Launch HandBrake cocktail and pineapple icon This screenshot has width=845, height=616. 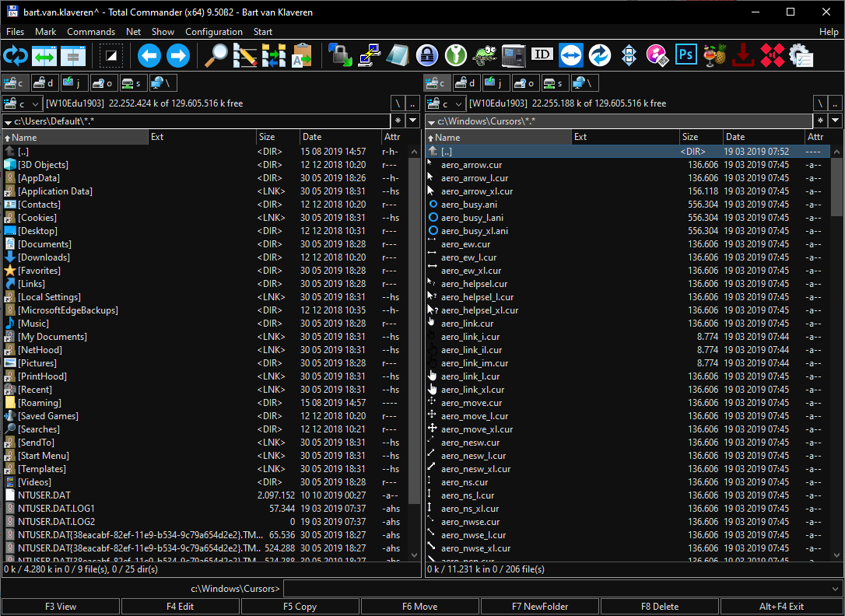coord(716,55)
